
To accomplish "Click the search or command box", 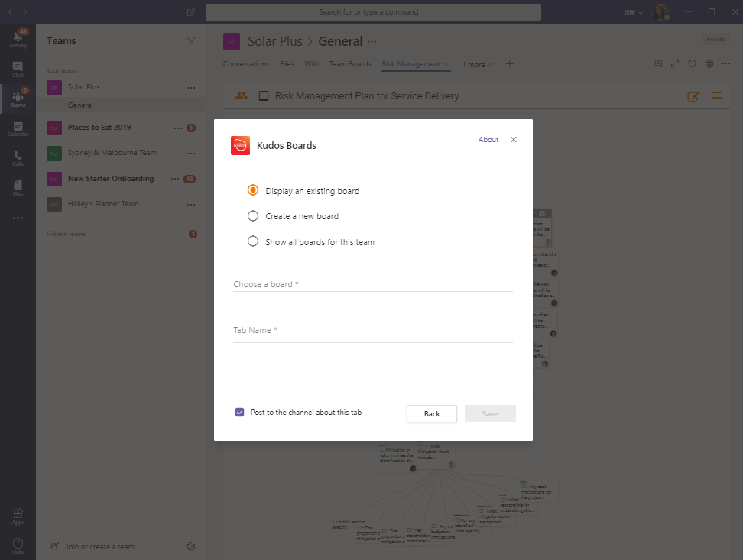I will 373,12.
